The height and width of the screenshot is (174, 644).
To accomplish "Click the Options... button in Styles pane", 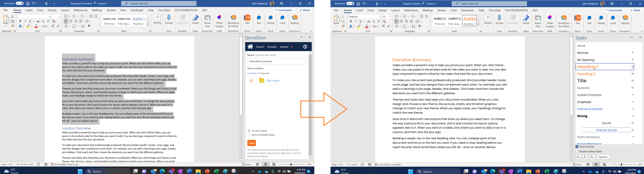I will pos(603,157).
